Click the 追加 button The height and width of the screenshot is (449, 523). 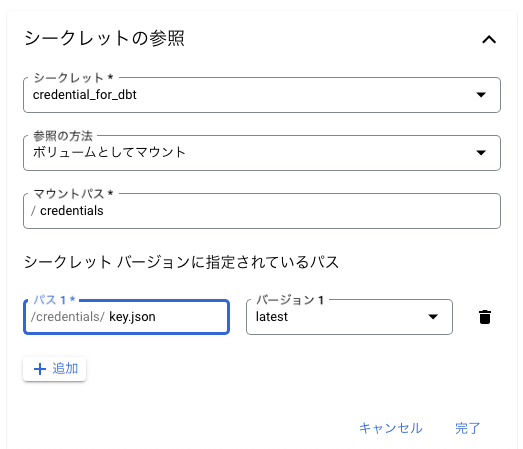55,369
